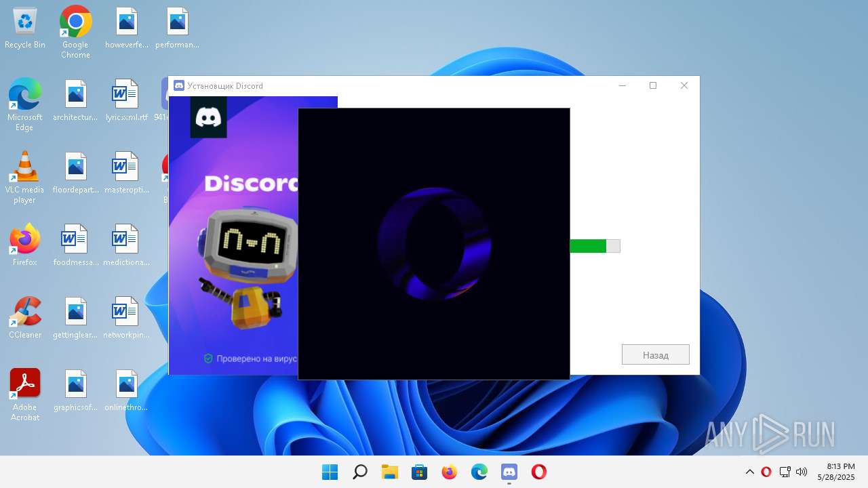
Task: Open Microsoft Edge from the taskbar
Action: (479, 472)
